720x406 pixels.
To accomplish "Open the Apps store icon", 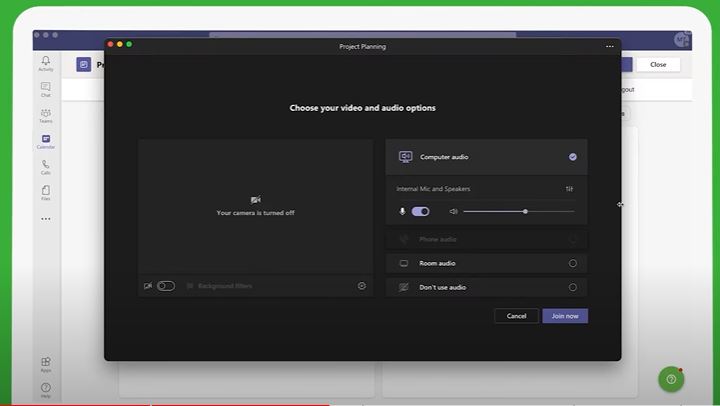I will pos(46,363).
